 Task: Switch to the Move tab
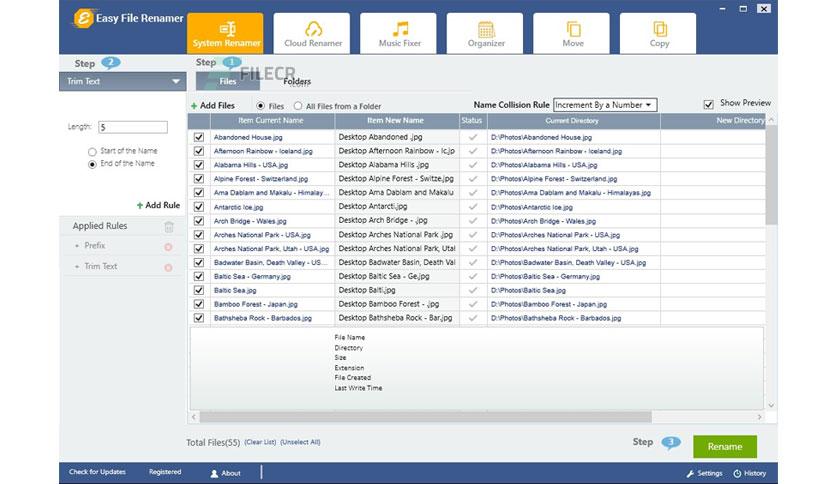click(572, 34)
